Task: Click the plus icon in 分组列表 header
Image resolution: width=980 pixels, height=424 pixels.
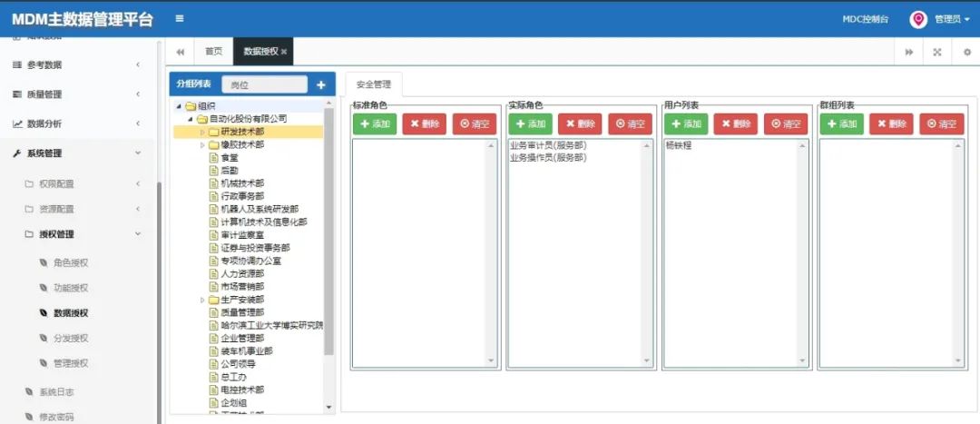Action: coord(321,84)
